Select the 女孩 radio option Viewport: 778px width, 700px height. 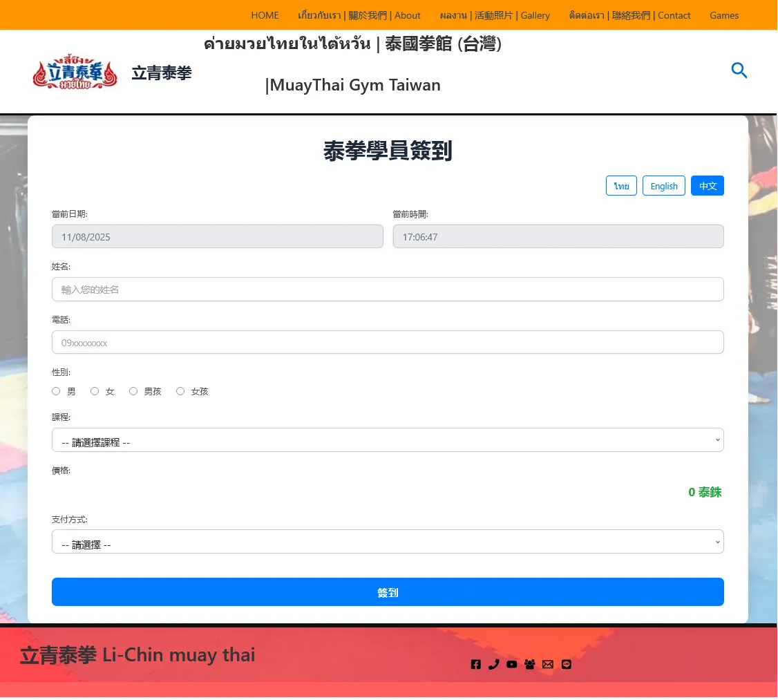(x=180, y=391)
